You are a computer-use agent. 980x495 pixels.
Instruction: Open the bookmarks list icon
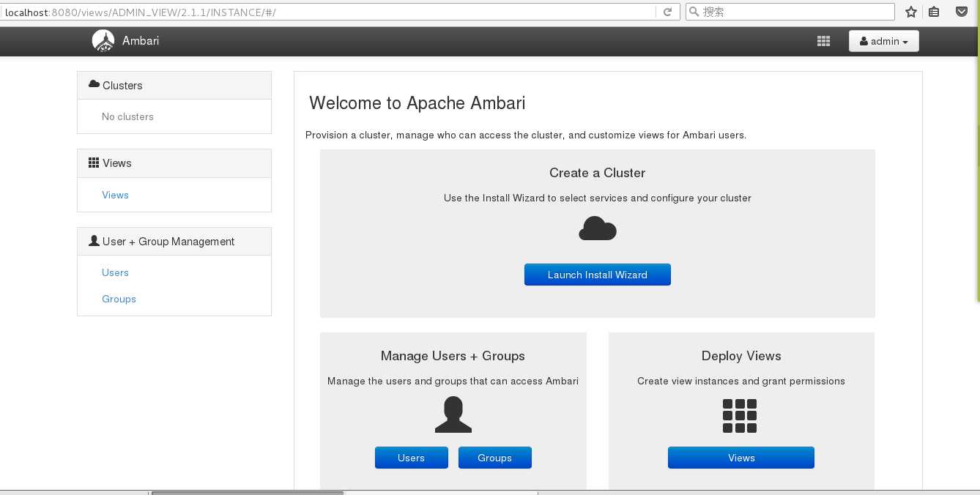point(934,12)
